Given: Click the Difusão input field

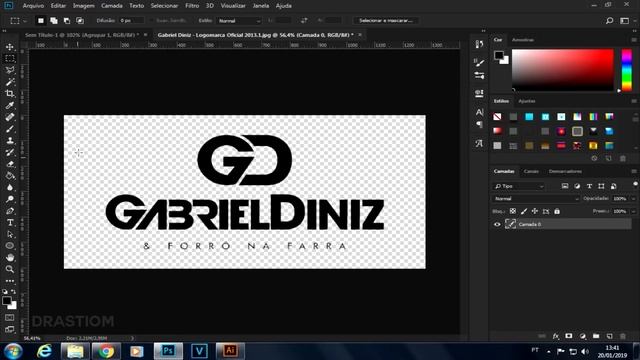Looking at the screenshot, I should coord(131,20).
